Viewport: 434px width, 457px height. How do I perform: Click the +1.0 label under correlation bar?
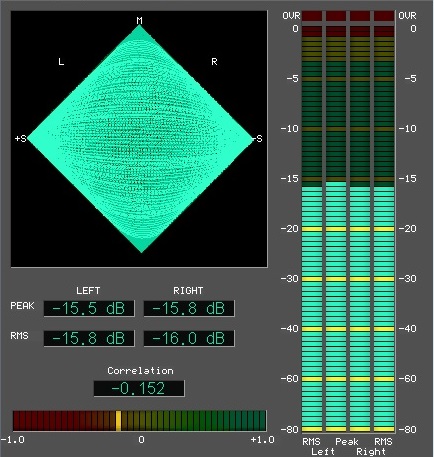[263, 440]
